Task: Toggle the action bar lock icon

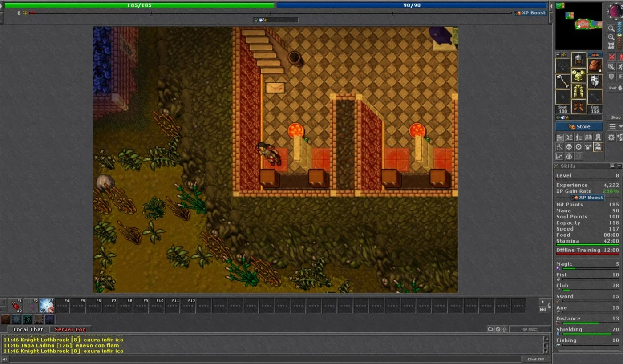Action: click(x=549, y=306)
